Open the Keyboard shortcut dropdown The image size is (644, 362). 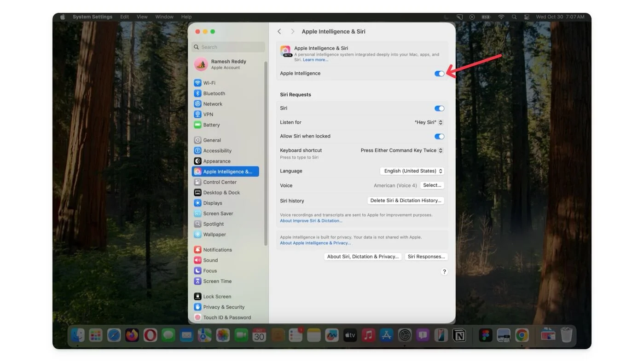(402, 150)
